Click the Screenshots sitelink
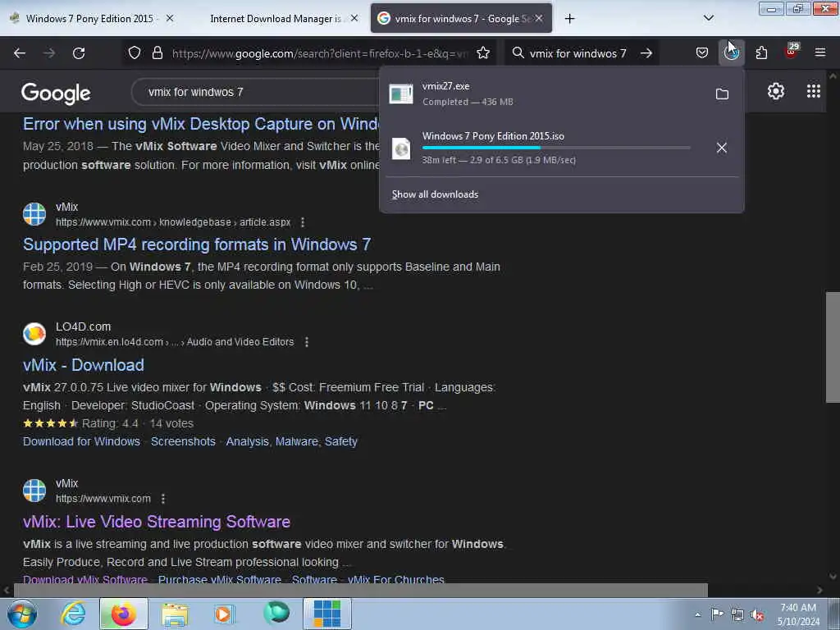The height and width of the screenshot is (630, 840). tap(183, 441)
